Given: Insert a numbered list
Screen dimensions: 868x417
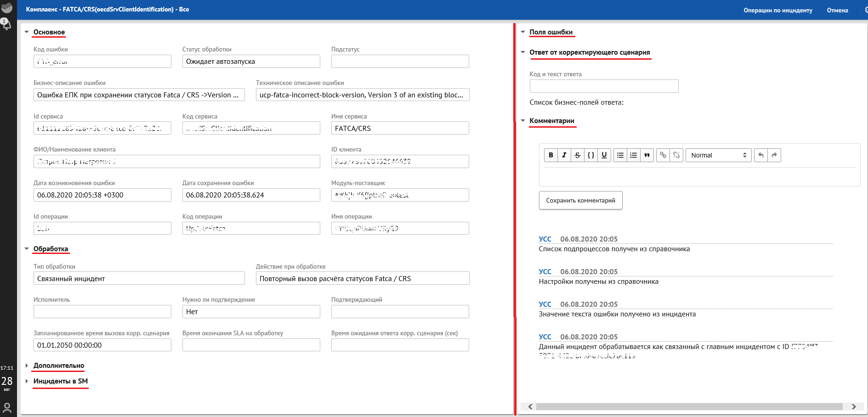Looking at the screenshot, I should coord(633,155).
